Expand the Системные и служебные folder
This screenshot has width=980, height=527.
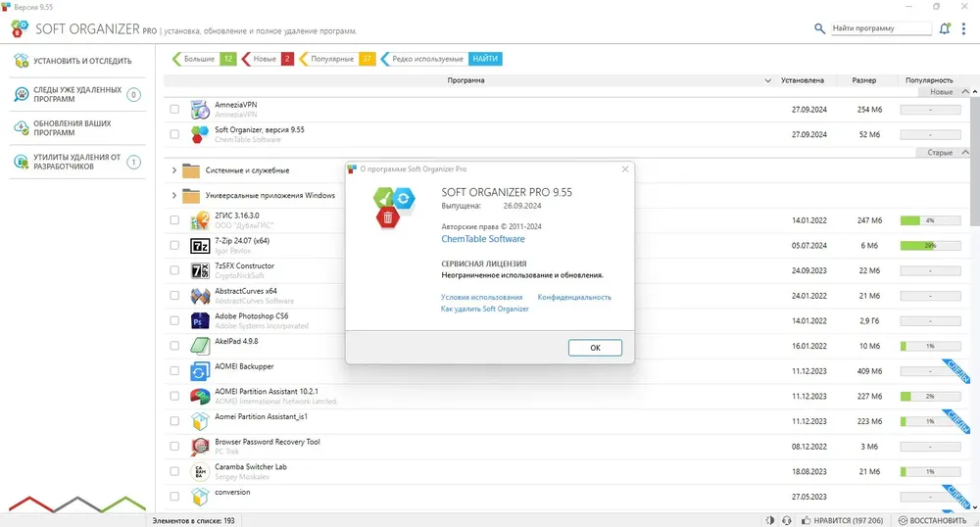[x=173, y=169]
